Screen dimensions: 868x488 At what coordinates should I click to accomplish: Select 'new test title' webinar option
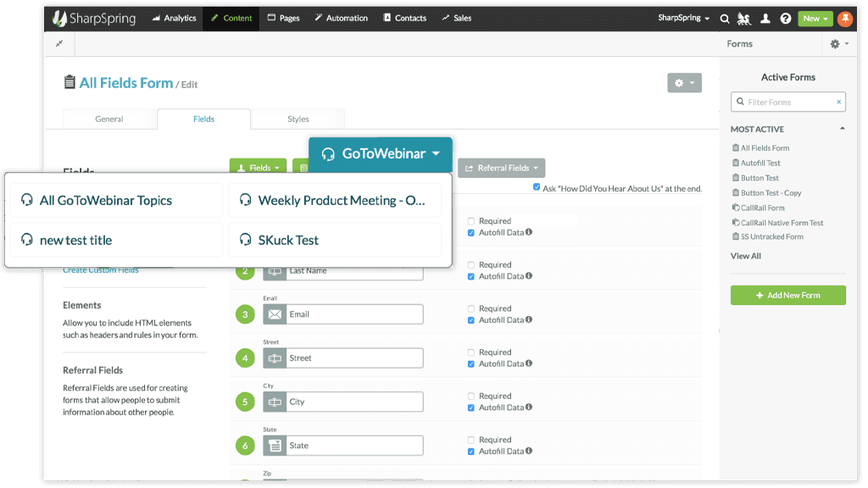[x=117, y=240]
